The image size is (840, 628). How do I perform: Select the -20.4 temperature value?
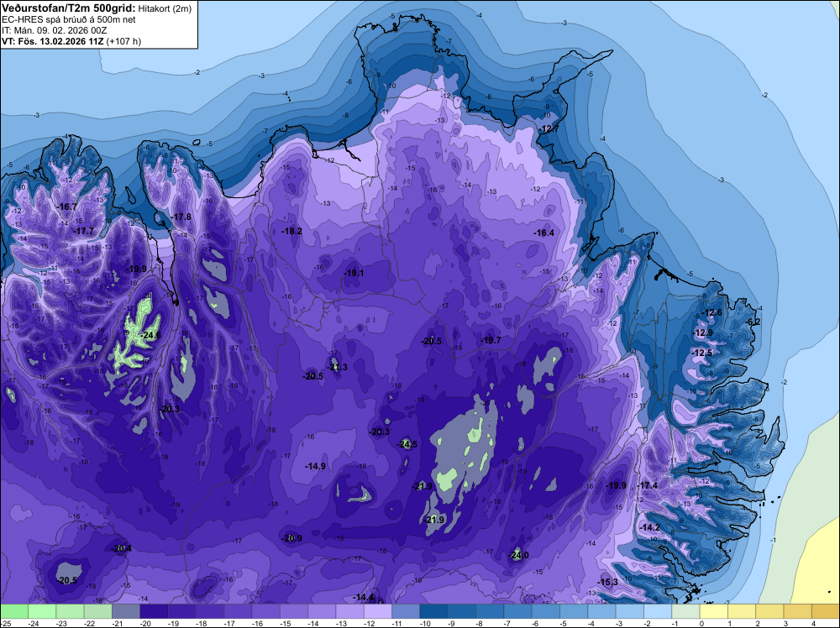[x=122, y=548]
